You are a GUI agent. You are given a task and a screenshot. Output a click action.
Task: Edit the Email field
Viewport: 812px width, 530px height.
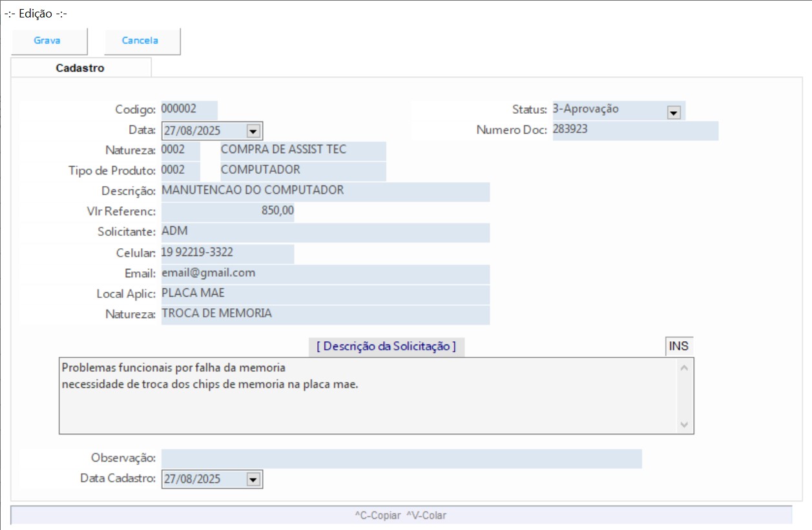pos(324,273)
